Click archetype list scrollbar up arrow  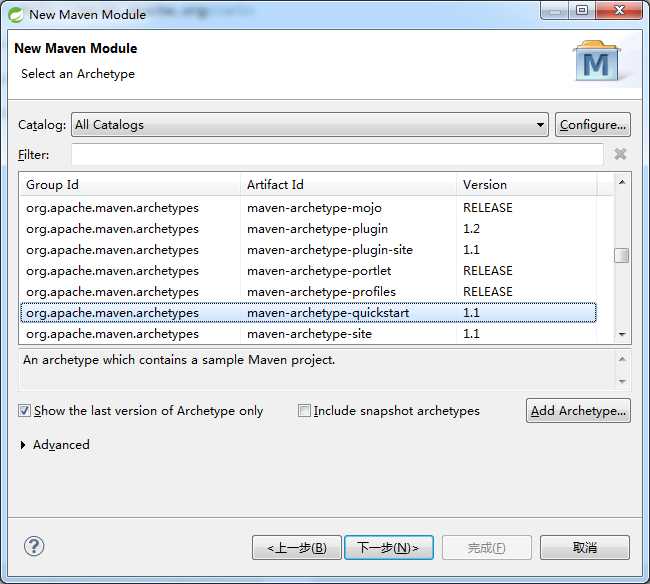coord(622,182)
